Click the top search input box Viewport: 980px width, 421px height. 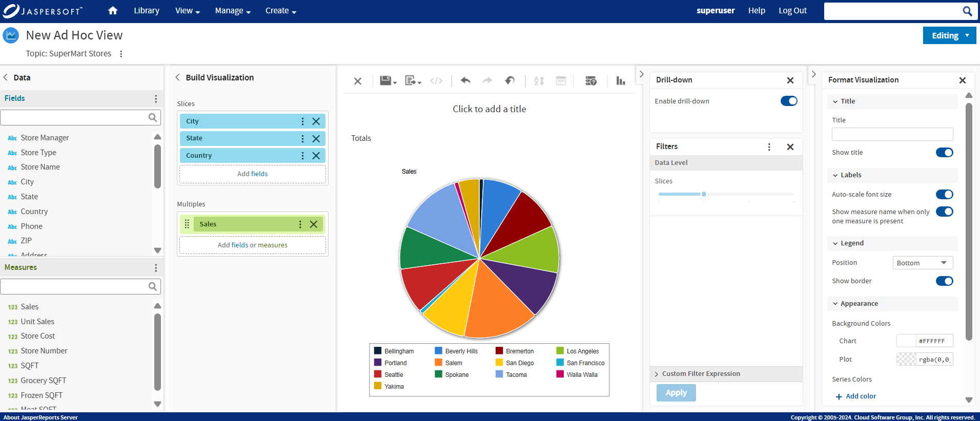[x=893, y=11]
